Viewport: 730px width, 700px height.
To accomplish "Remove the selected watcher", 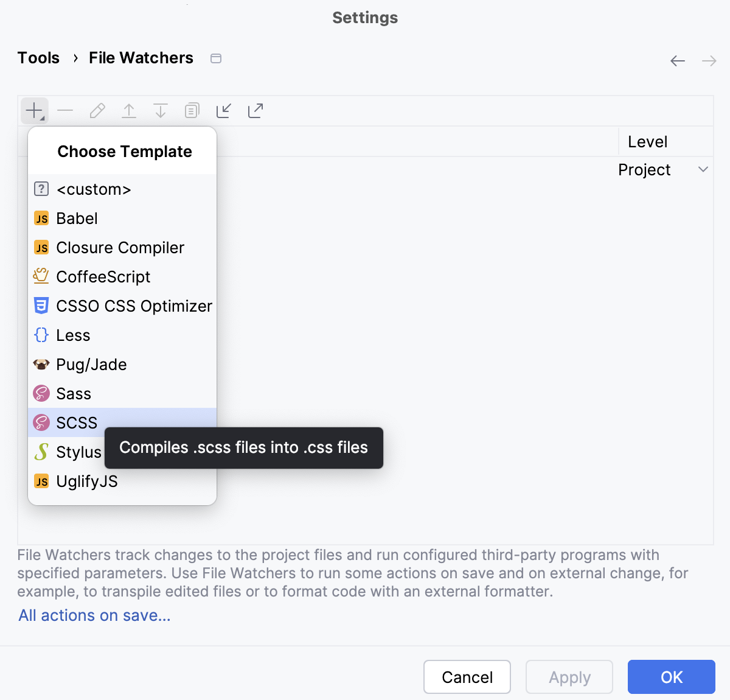I will (x=65, y=110).
